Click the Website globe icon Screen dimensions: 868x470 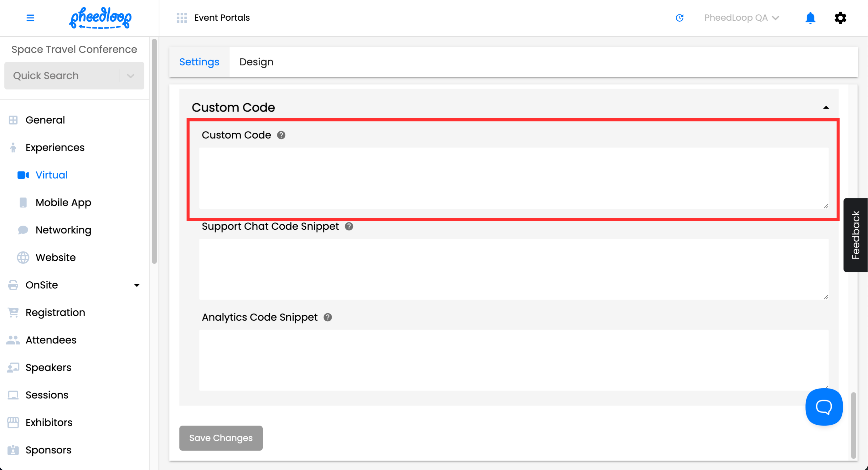[x=23, y=258]
